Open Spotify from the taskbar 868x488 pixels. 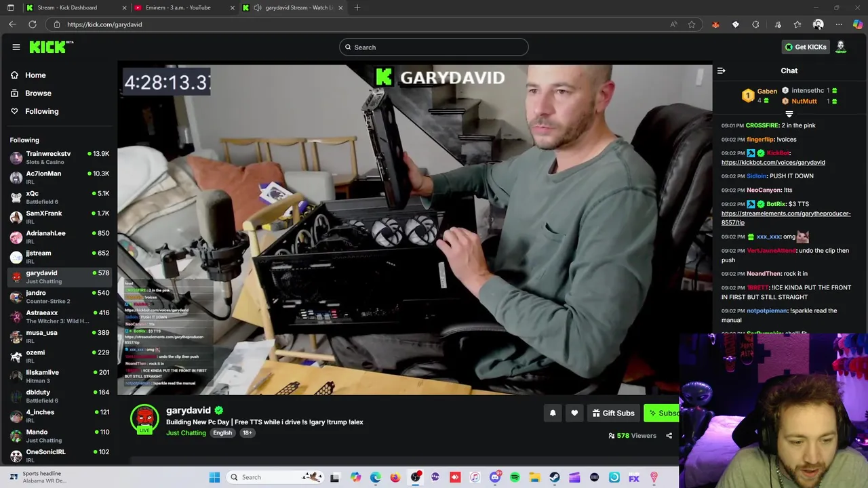pyautogui.click(x=515, y=477)
